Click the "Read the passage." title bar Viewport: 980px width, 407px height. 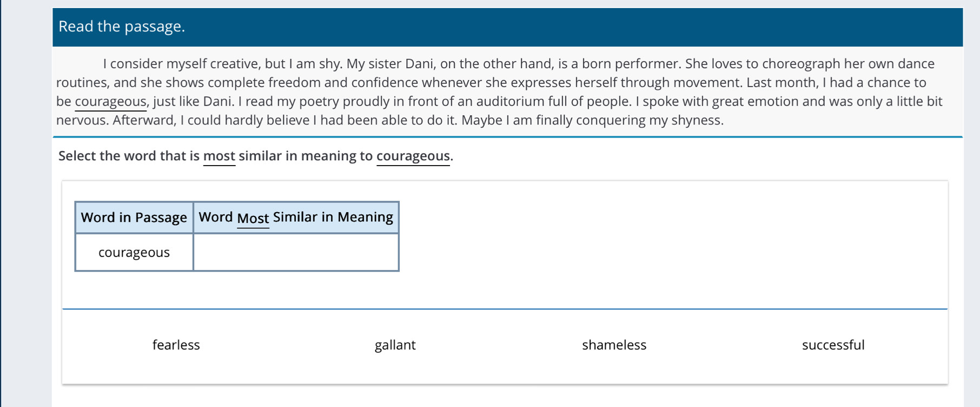[x=507, y=27]
